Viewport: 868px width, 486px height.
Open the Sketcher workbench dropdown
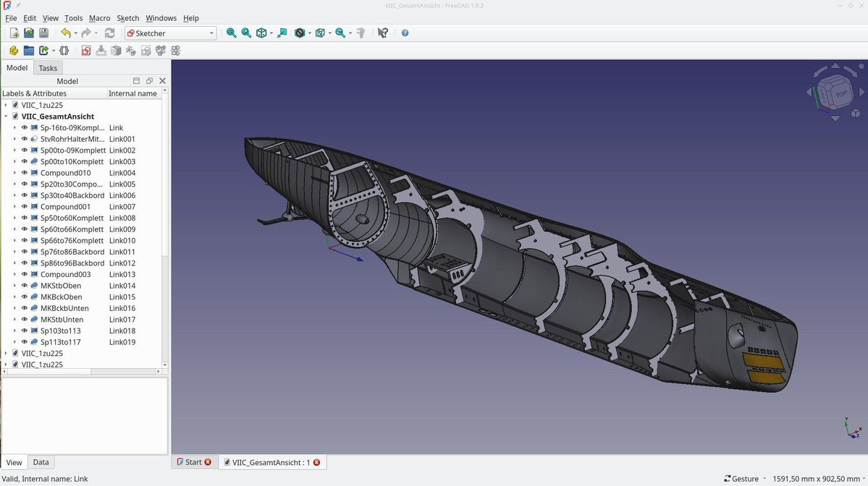pos(171,33)
